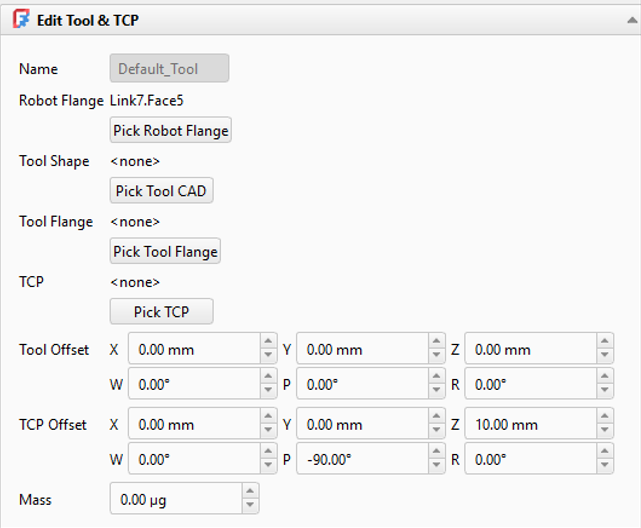Click TCP Offset Z field showing 10.00 mm
Image resolution: width=641 pixels, height=528 pixels.
pyautogui.click(x=531, y=424)
